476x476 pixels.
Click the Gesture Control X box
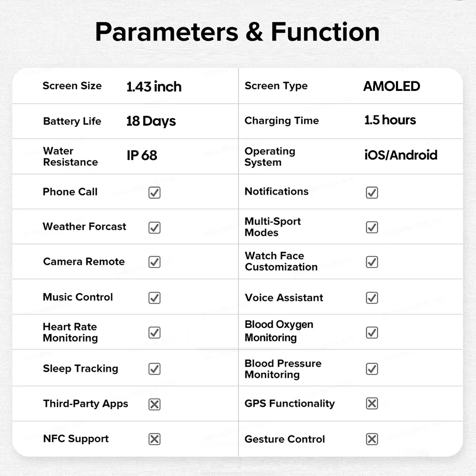[372, 439]
